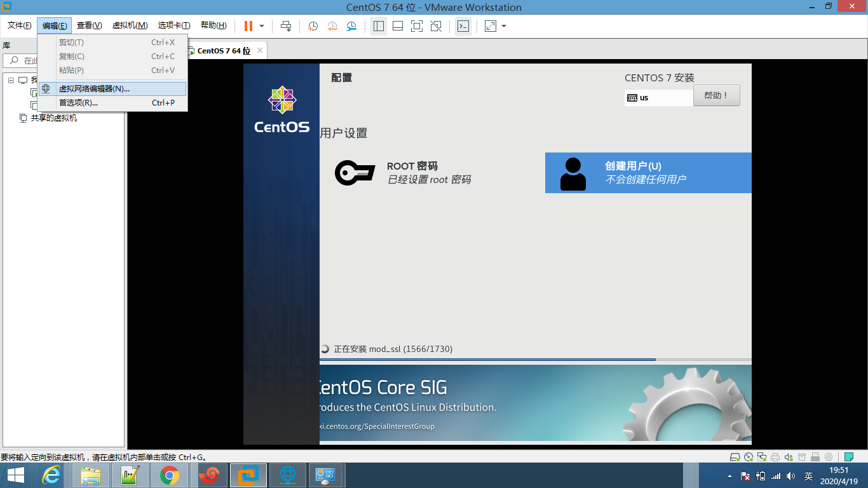Click the globe network app taskbar icon
868x488 pixels.
click(288, 475)
